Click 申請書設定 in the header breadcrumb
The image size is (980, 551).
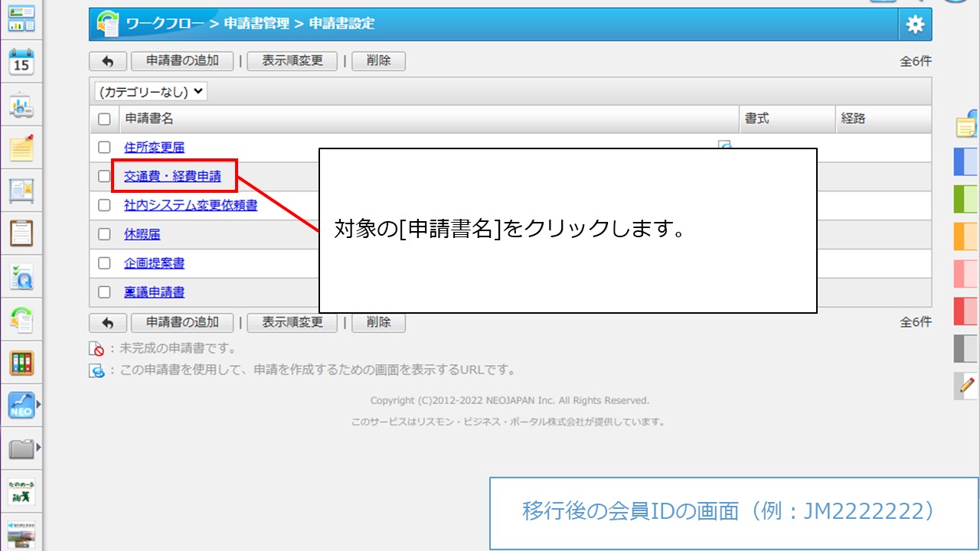coord(341,24)
